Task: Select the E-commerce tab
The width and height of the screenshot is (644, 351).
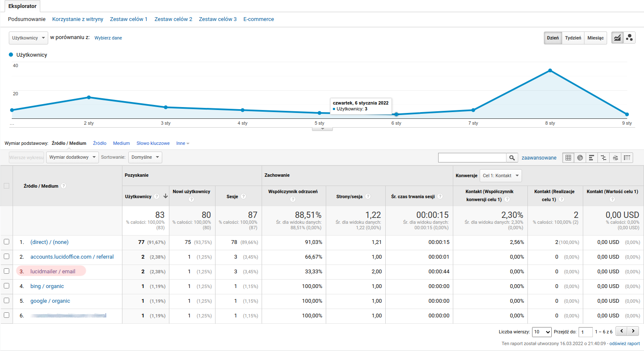Action: pyautogui.click(x=259, y=19)
